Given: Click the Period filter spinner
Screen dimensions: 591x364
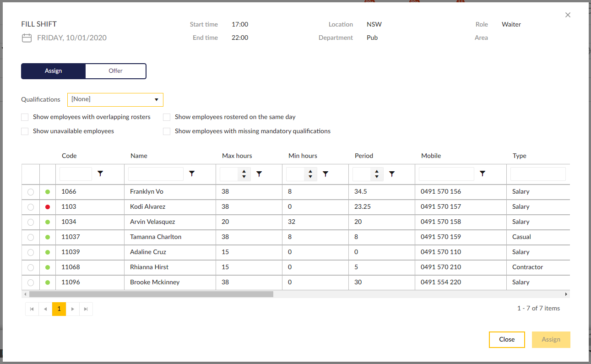Looking at the screenshot, I should pos(377,174).
